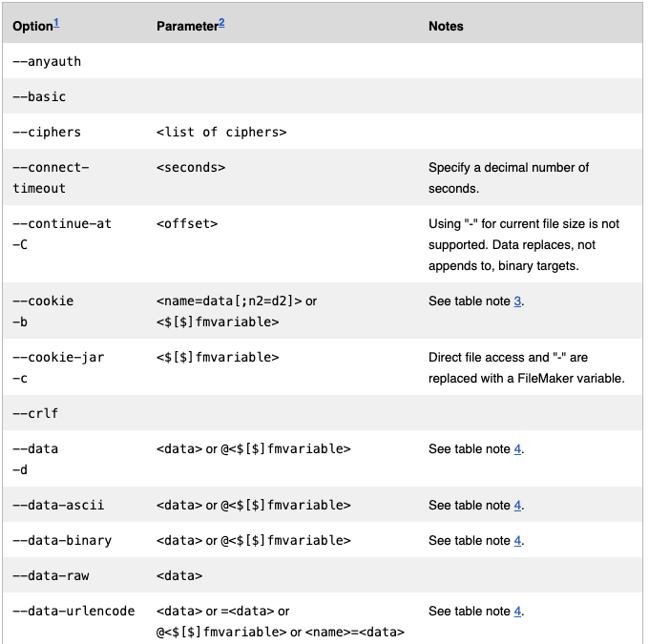Click the <seconds> parameter text
649x644 pixels.
pos(191,167)
